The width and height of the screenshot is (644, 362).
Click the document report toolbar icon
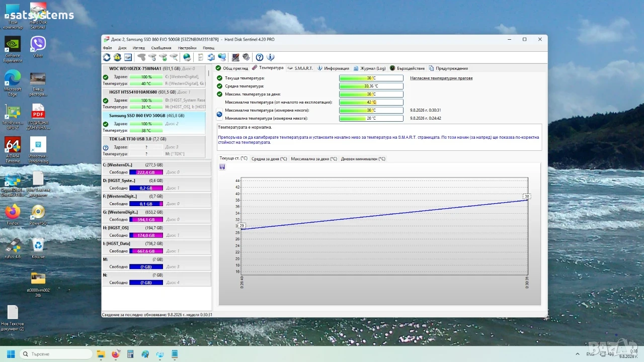tap(201, 57)
